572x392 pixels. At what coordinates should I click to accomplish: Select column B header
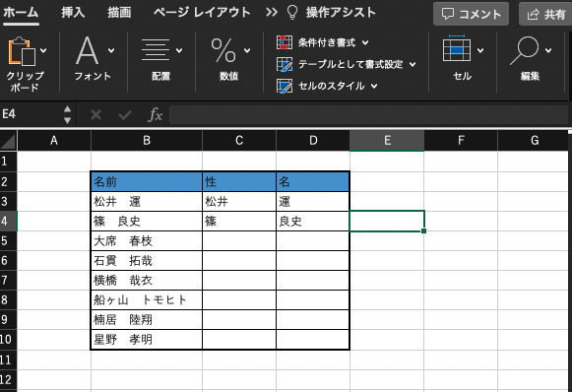(147, 141)
